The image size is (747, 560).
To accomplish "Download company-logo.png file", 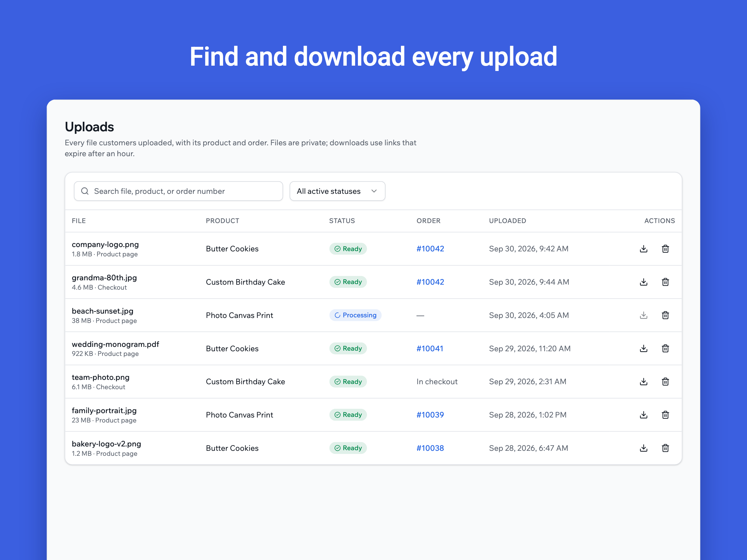I will [643, 249].
